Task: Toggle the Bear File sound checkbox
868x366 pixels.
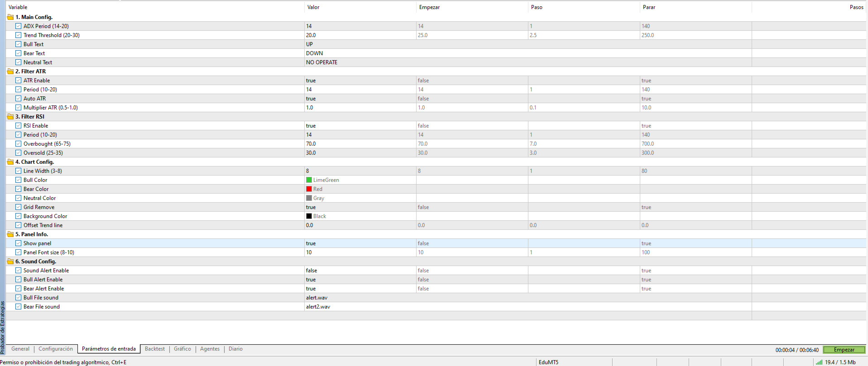Action: tap(19, 307)
